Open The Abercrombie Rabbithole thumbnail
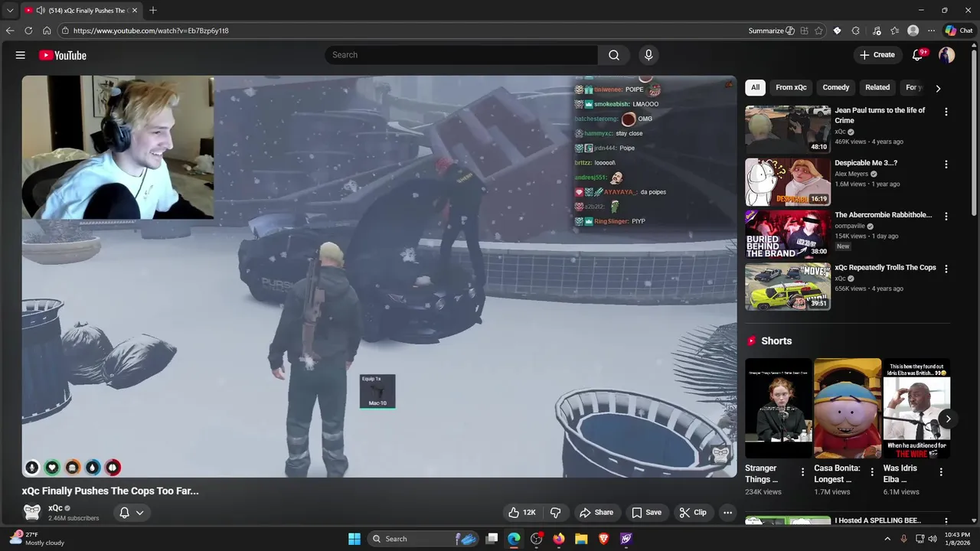The image size is (980, 551). [788, 234]
